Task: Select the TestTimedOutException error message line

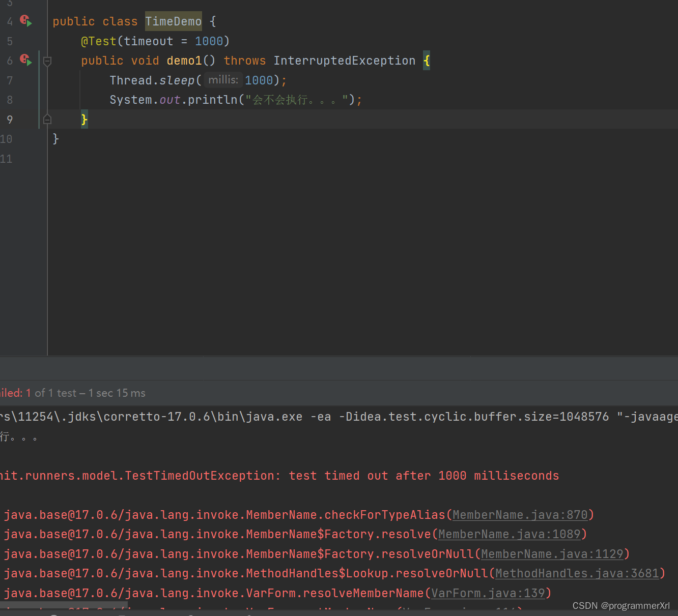Action: (x=279, y=476)
